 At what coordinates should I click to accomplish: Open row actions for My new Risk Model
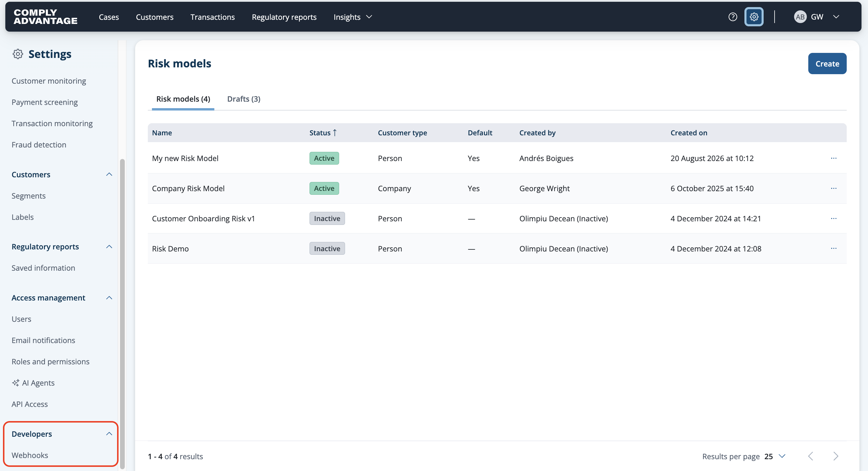834,158
